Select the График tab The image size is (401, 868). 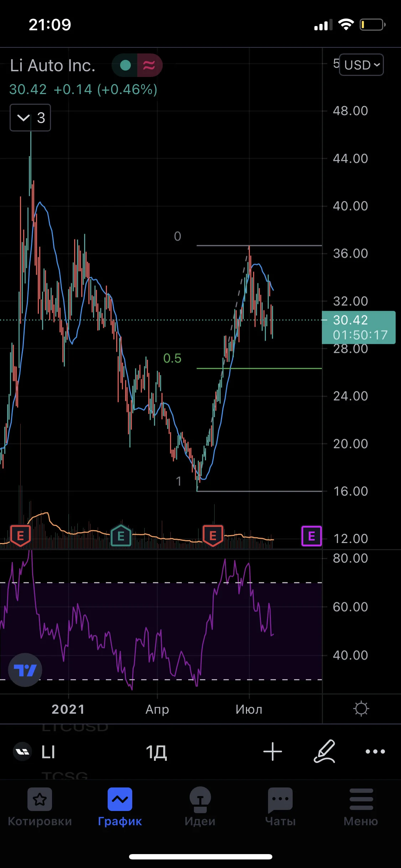pyautogui.click(x=120, y=807)
